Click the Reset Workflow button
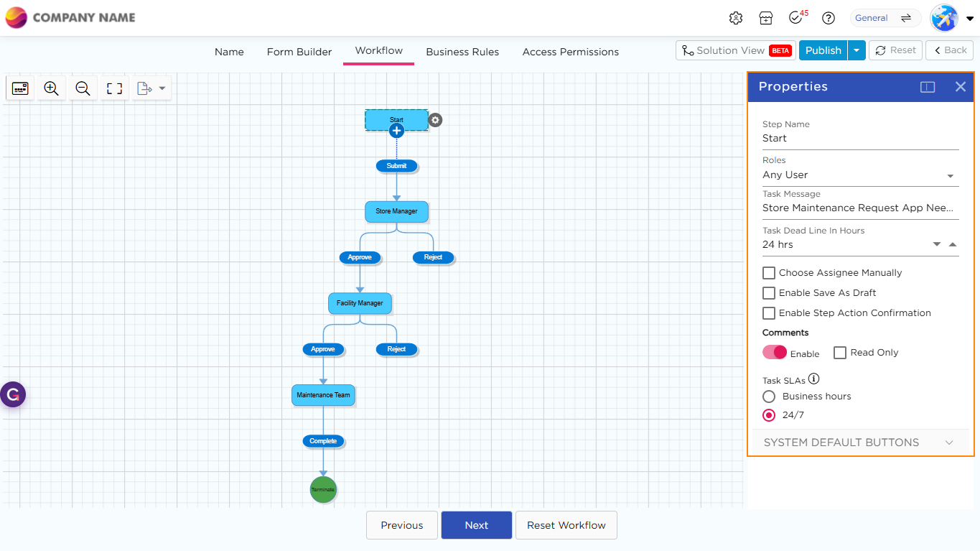Viewport: 980px width, 551px height. tap(566, 525)
